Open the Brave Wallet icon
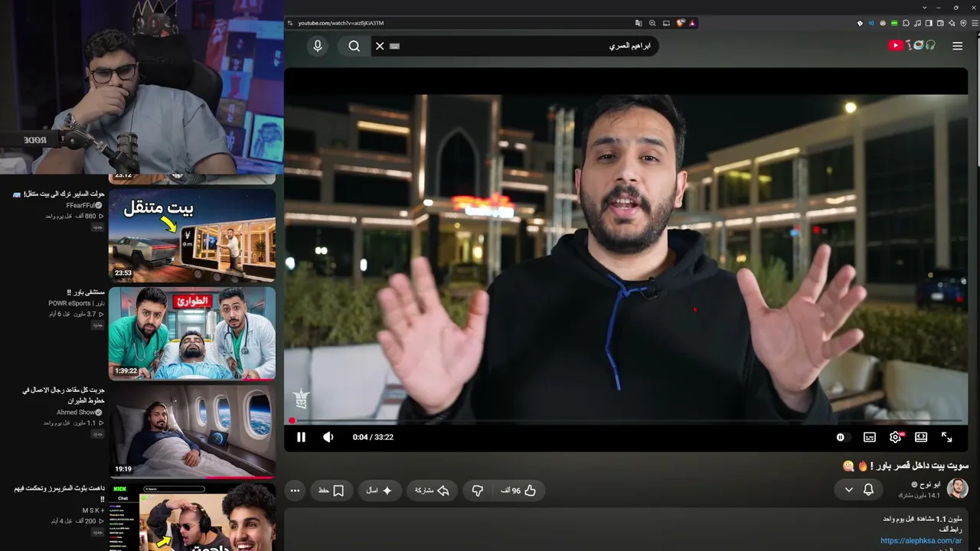980x551 pixels. tap(939, 23)
